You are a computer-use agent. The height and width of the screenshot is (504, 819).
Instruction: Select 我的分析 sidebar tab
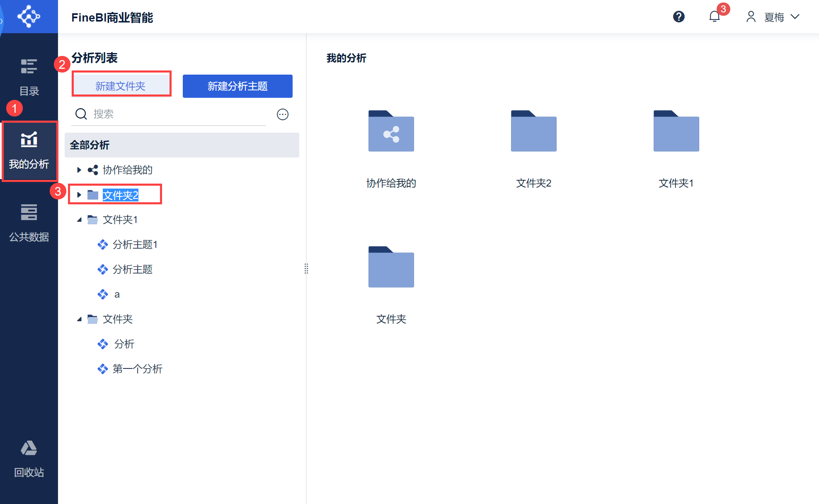click(29, 150)
